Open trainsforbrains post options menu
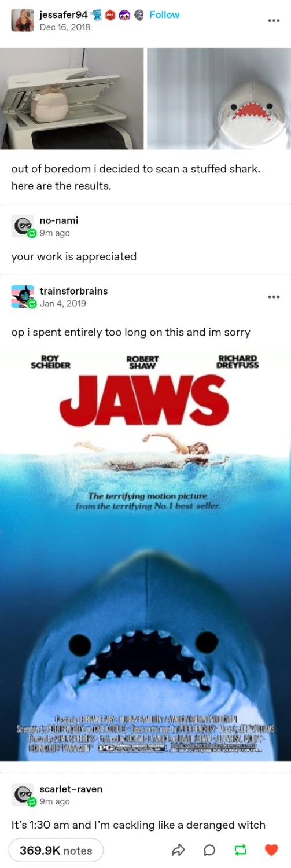The width and height of the screenshot is (291, 868). pyautogui.click(x=274, y=297)
